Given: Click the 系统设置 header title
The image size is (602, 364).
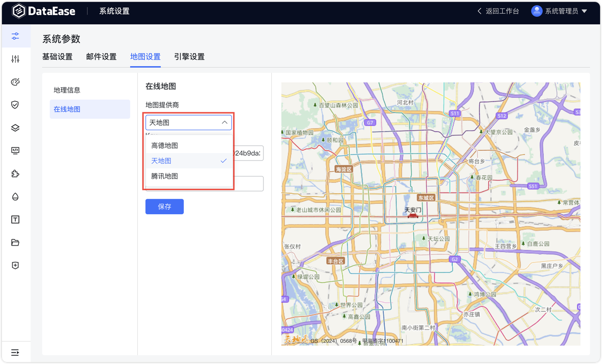Looking at the screenshot, I should (x=114, y=11).
